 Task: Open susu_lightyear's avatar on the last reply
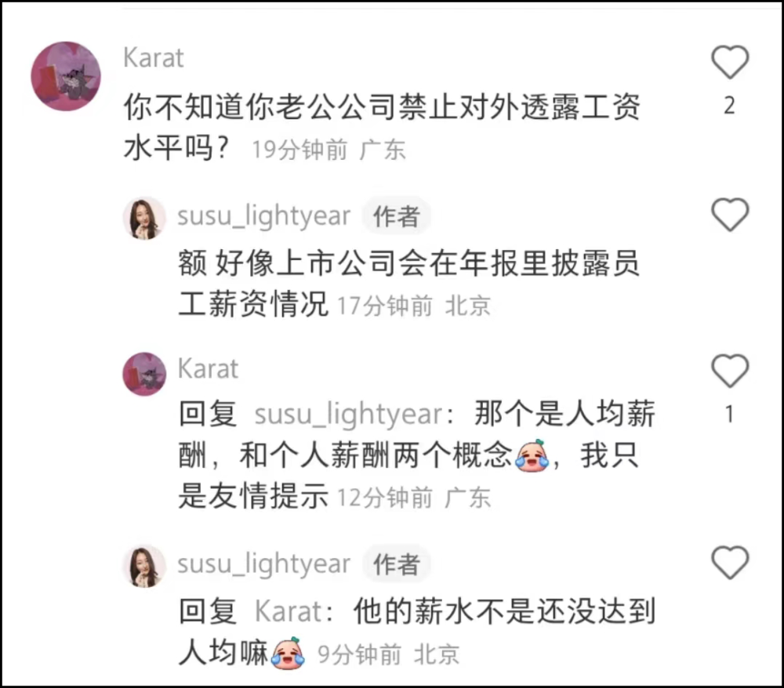[144, 566]
